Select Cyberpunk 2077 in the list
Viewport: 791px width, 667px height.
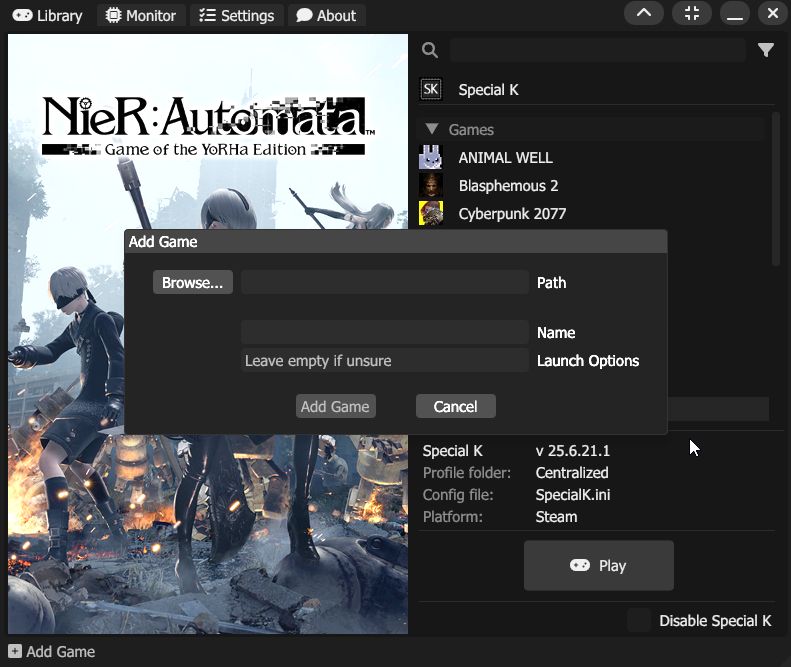coord(512,213)
